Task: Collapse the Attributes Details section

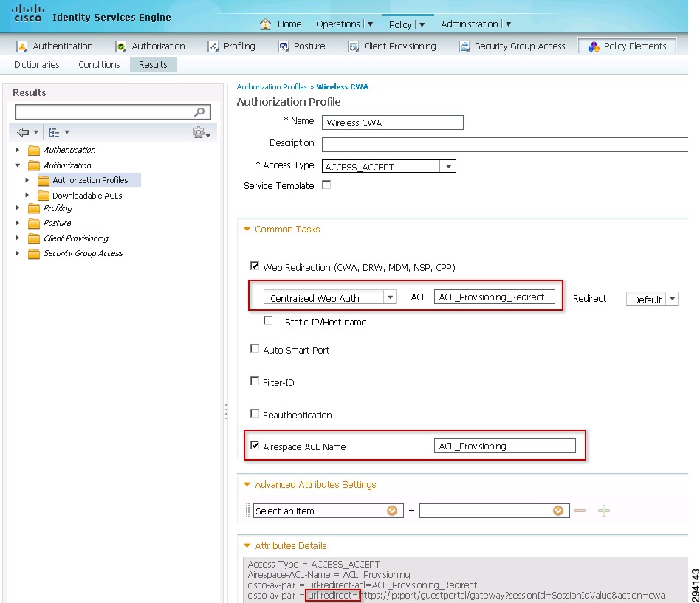Action: [247, 545]
